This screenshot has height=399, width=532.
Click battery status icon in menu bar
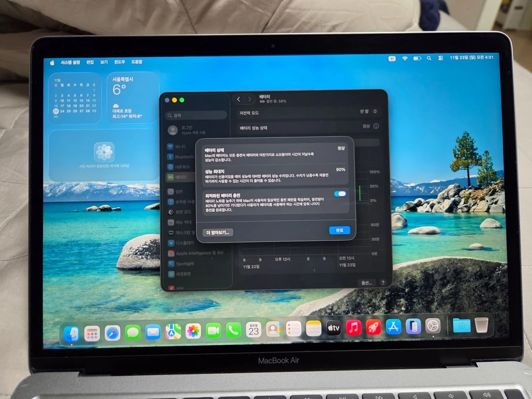[417, 59]
